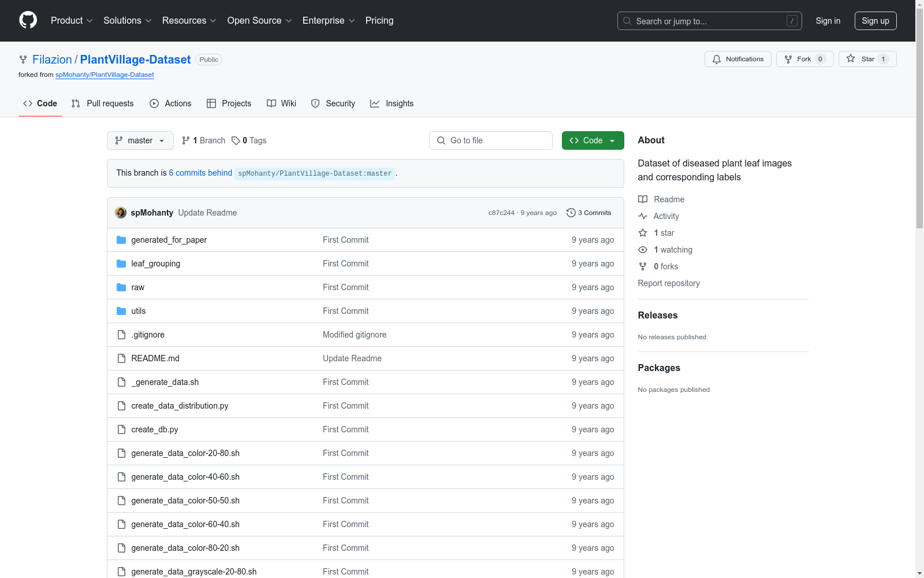The image size is (924, 578).
Task: Click the Sign in link
Action: point(828,21)
